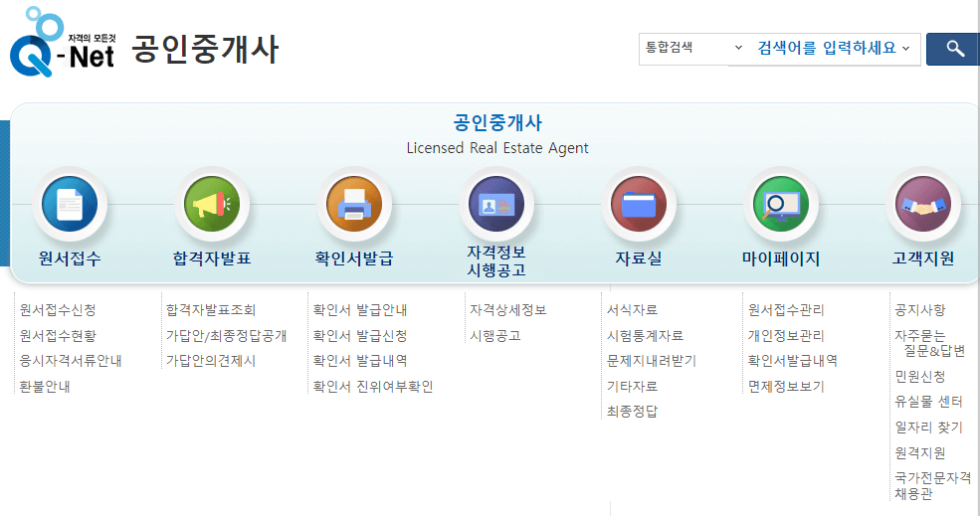Screen dimensions: 980x516
Task: Open 합격자발표조회 link
Action: [211, 310]
